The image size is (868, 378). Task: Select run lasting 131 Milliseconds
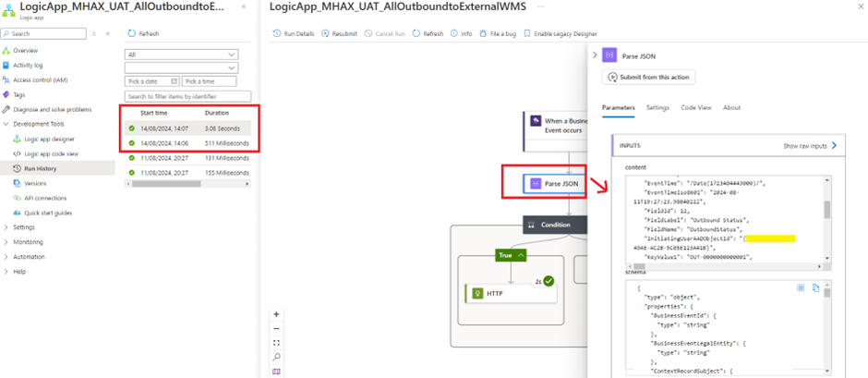(x=187, y=157)
